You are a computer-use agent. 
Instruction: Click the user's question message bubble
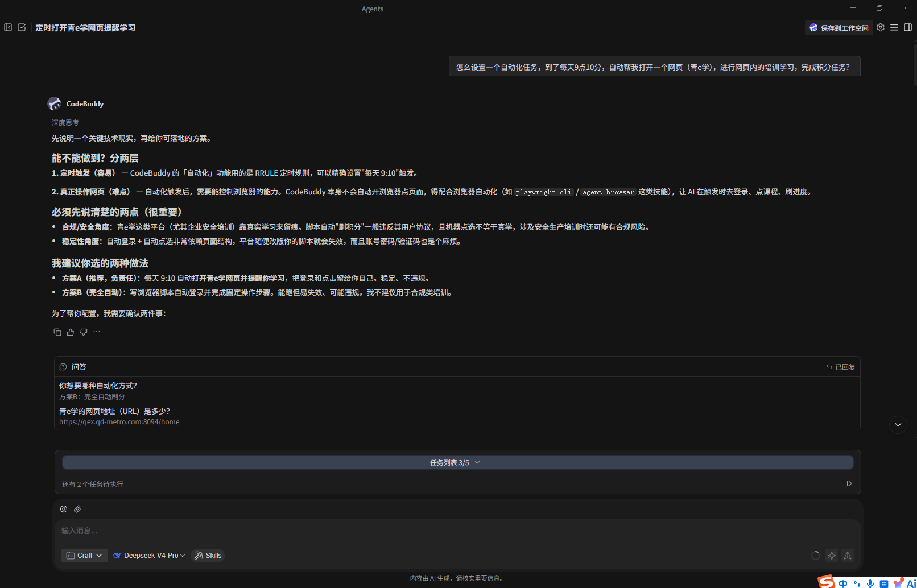654,67
